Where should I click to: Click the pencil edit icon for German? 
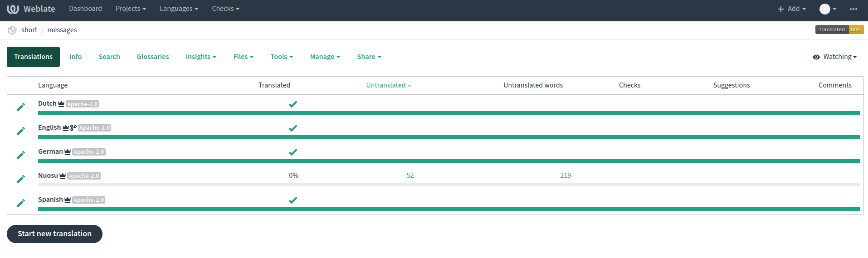21,155
